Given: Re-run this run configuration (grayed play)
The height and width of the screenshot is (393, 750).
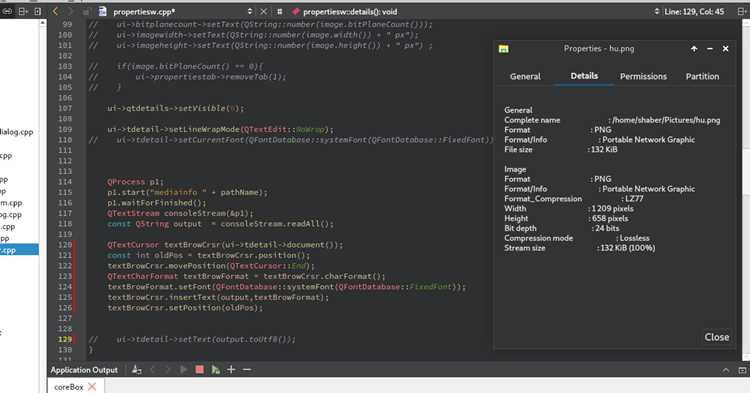Looking at the screenshot, I should point(184,370).
